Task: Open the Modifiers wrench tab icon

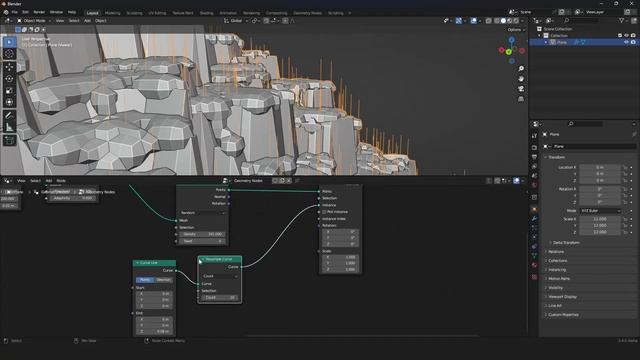Action: coord(534,219)
